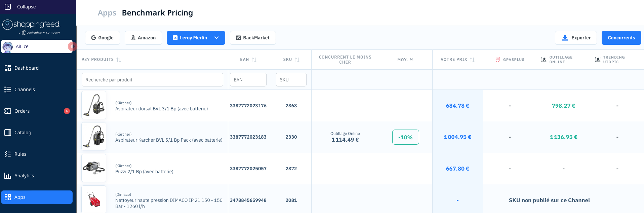Click the Trending Utopic competitor icon
This screenshot has height=213, width=644.
(x=598, y=60)
